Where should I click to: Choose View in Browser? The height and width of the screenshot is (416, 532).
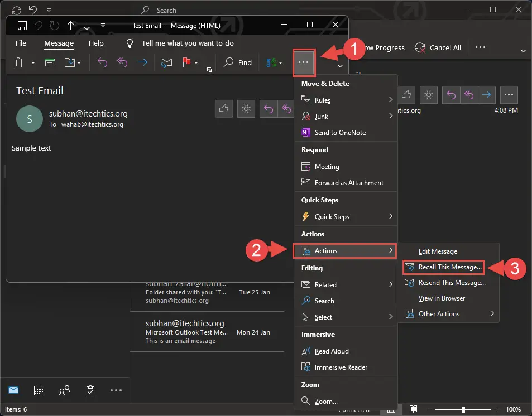click(x=448, y=298)
